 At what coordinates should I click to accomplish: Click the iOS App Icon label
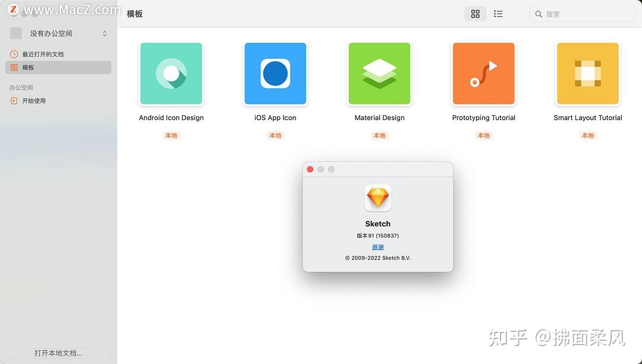tap(275, 118)
